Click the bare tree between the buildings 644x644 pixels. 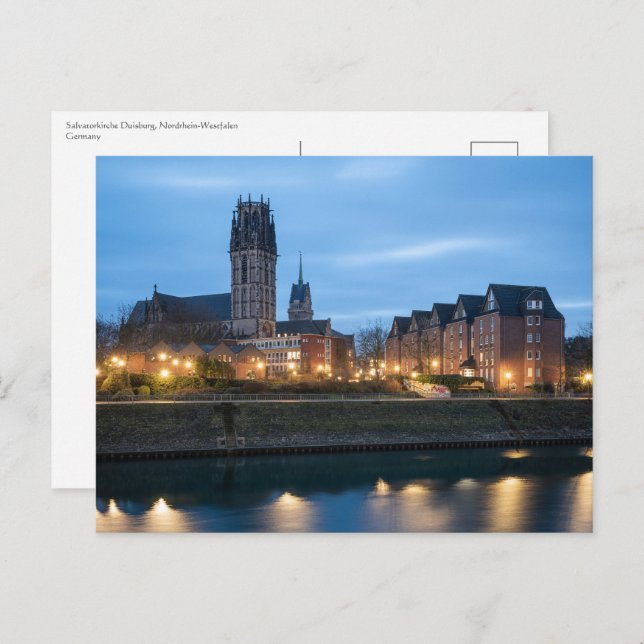371,345
